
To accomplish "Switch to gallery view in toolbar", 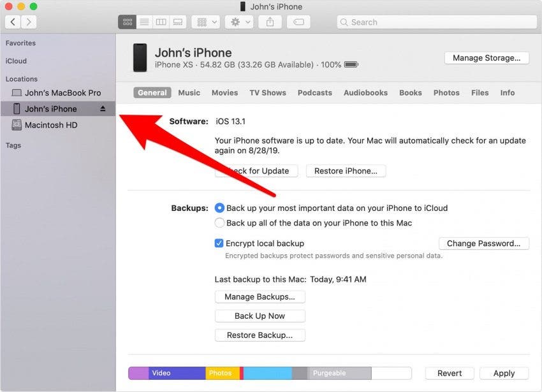I will [x=178, y=22].
